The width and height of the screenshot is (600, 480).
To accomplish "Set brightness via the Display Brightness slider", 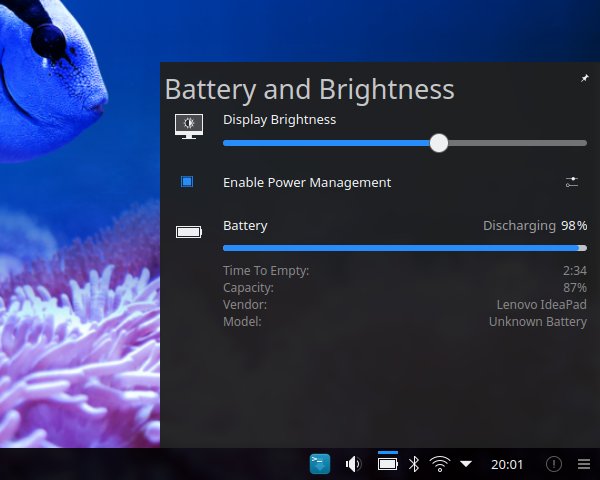I will click(x=405, y=143).
